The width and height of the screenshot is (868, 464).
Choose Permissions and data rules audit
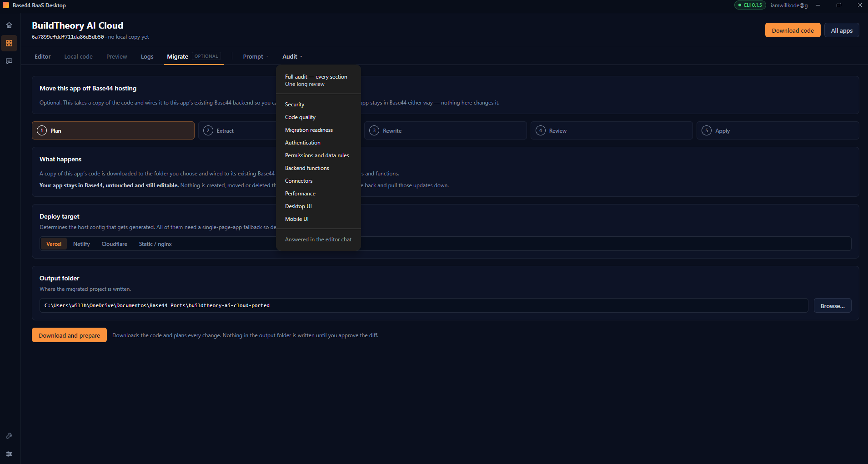(x=318, y=155)
